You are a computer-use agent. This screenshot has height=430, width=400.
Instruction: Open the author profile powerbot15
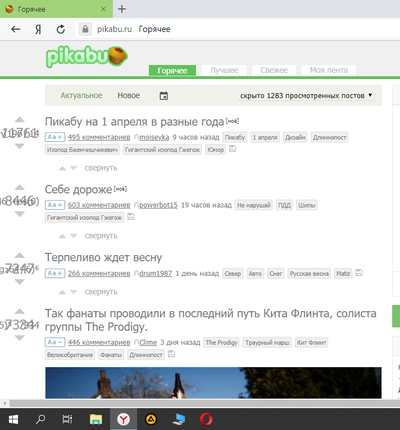click(x=158, y=205)
